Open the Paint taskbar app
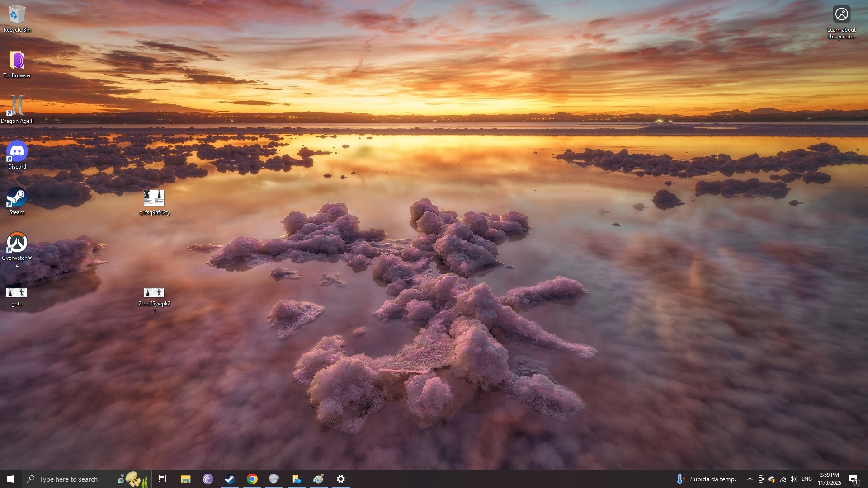Screen dimensions: 868x488 318,479
